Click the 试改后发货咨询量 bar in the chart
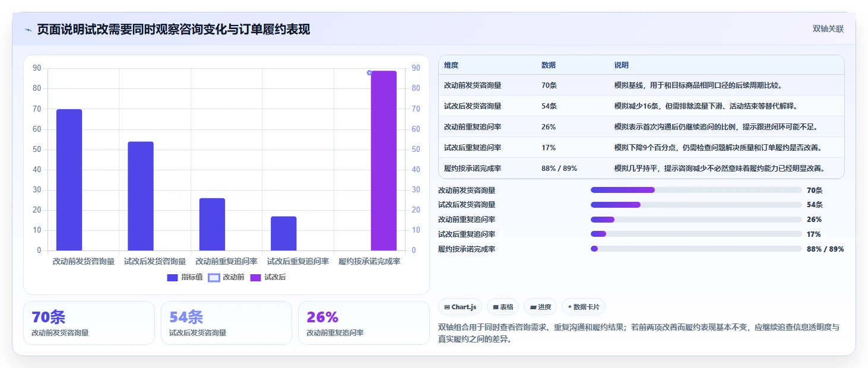Viewport: 868px width, 368px height. tap(141, 196)
